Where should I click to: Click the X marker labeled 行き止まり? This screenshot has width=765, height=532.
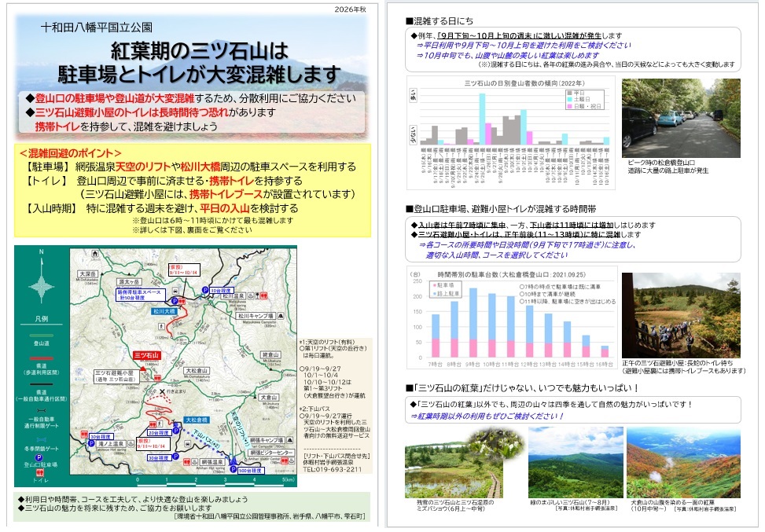162,391
